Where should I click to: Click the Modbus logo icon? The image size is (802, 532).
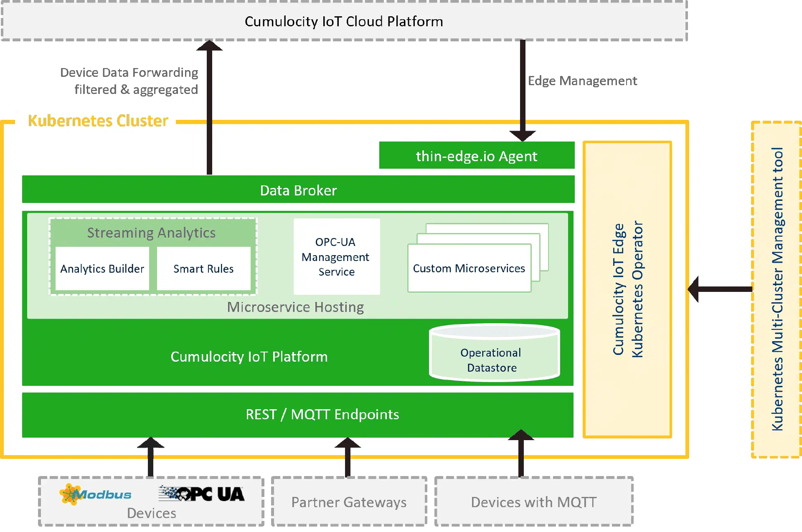click(x=95, y=494)
